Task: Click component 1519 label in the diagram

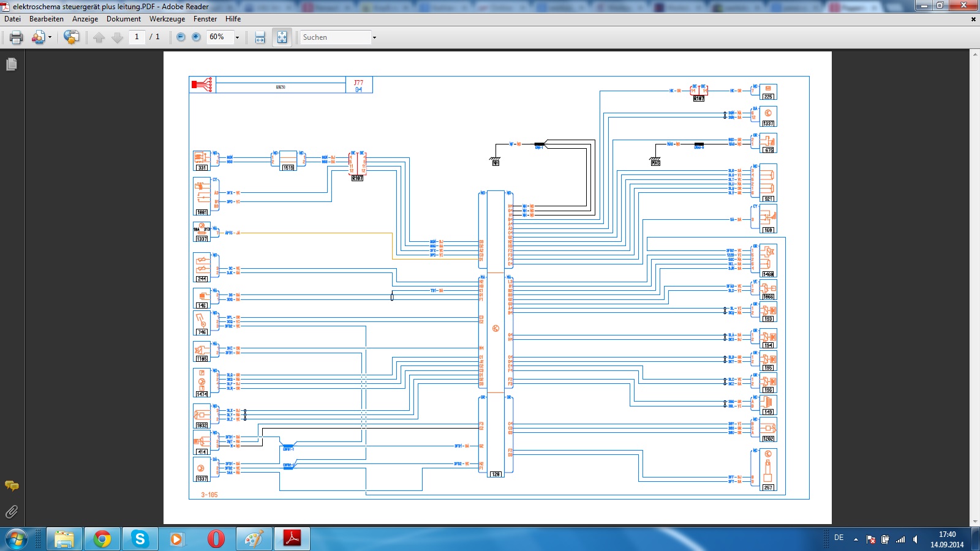Action: click(x=288, y=168)
